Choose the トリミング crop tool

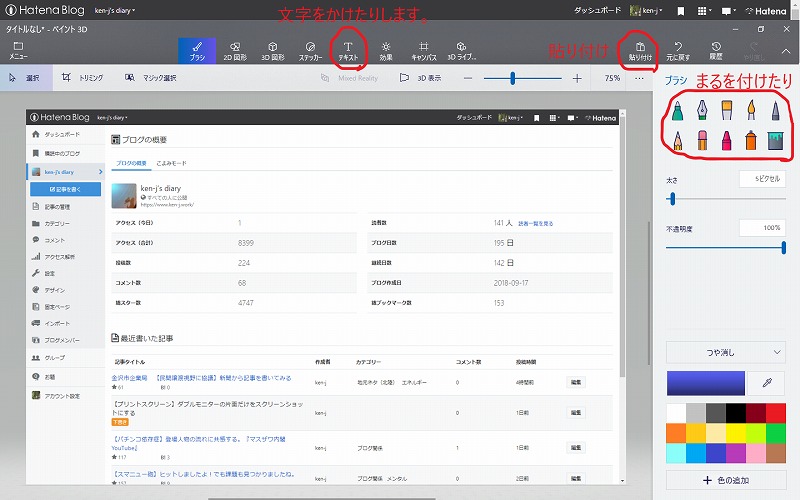[82, 78]
